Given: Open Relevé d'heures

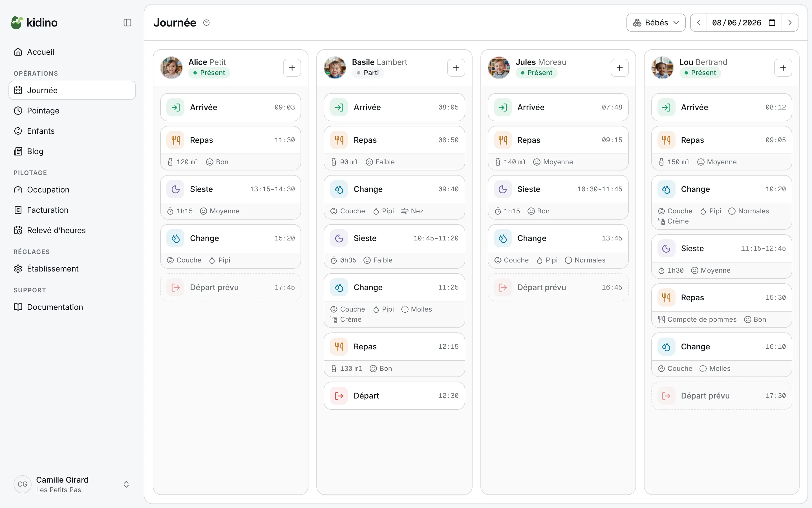Looking at the screenshot, I should point(72,231).
